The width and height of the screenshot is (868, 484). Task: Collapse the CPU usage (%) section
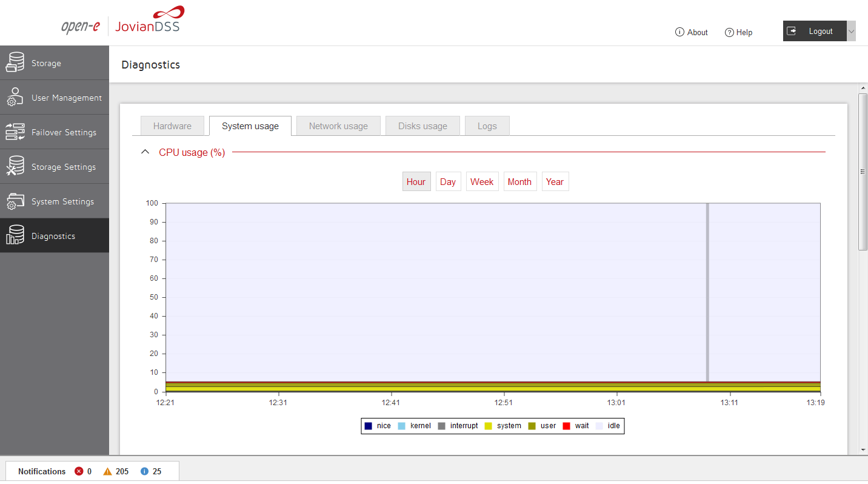(145, 152)
